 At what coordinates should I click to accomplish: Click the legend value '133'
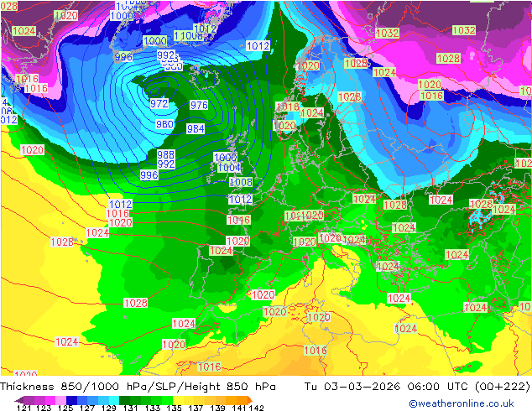tap(153, 408)
